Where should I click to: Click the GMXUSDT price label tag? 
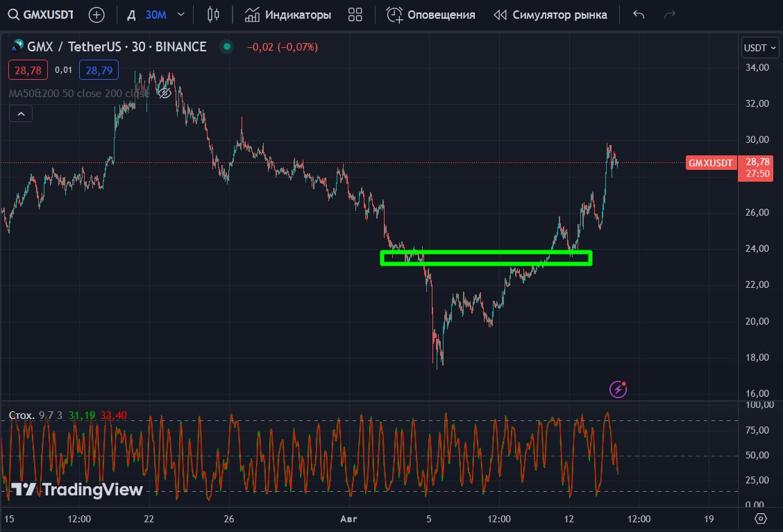pos(711,163)
